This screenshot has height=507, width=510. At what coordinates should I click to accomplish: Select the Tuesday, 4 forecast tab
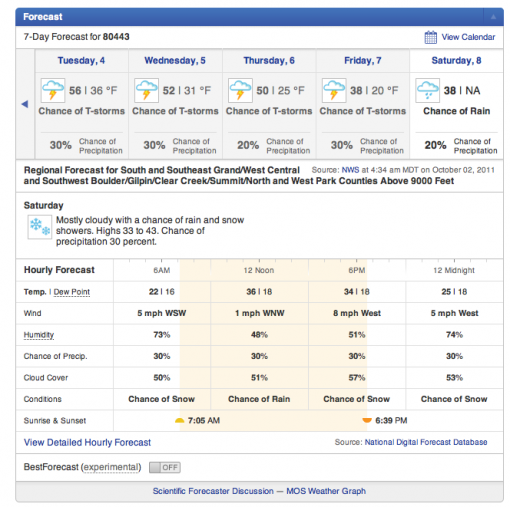pyautogui.click(x=81, y=60)
